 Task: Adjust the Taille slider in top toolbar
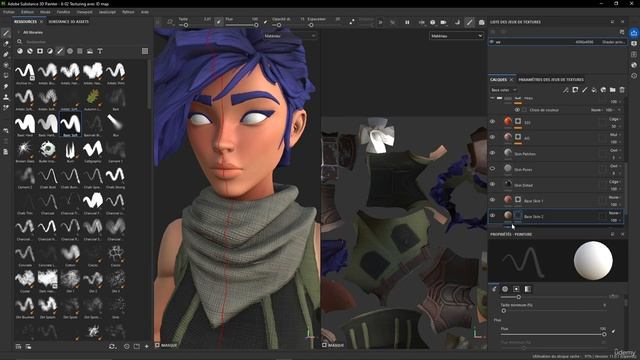point(195,25)
